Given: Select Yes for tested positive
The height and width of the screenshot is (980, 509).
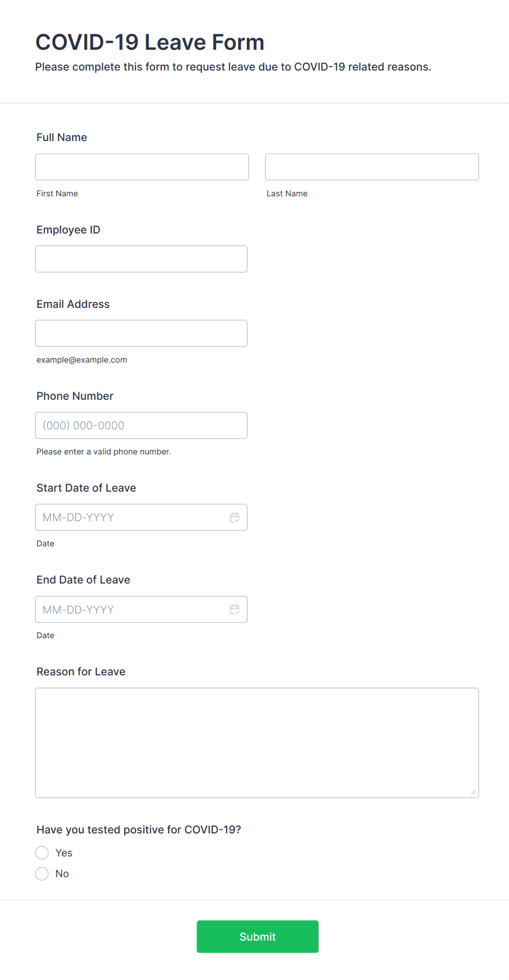Looking at the screenshot, I should tap(42, 853).
